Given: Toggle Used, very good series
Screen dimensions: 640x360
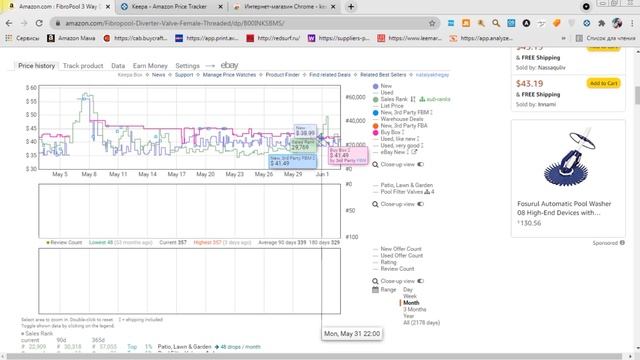Looking at the screenshot, I should point(398,145).
